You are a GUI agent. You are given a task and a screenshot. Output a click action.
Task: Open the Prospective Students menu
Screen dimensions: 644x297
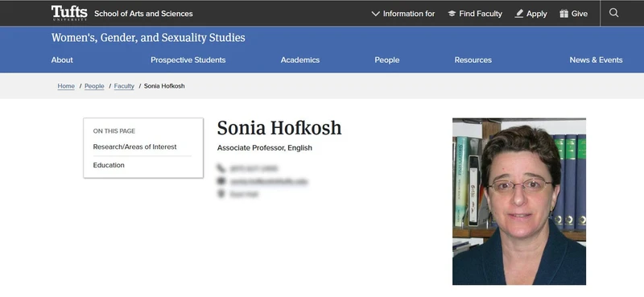[188, 60]
